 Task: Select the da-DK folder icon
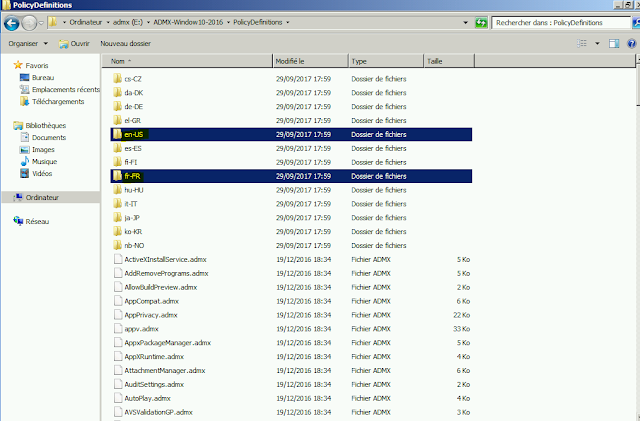[x=118, y=92]
